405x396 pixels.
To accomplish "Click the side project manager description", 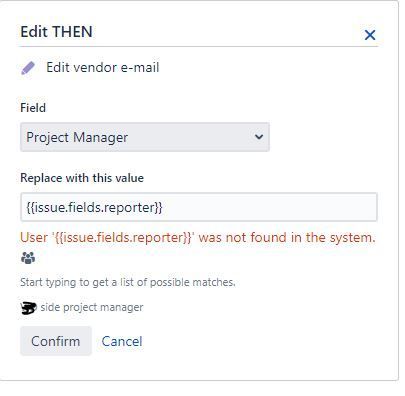I will (x=92, y=307).
